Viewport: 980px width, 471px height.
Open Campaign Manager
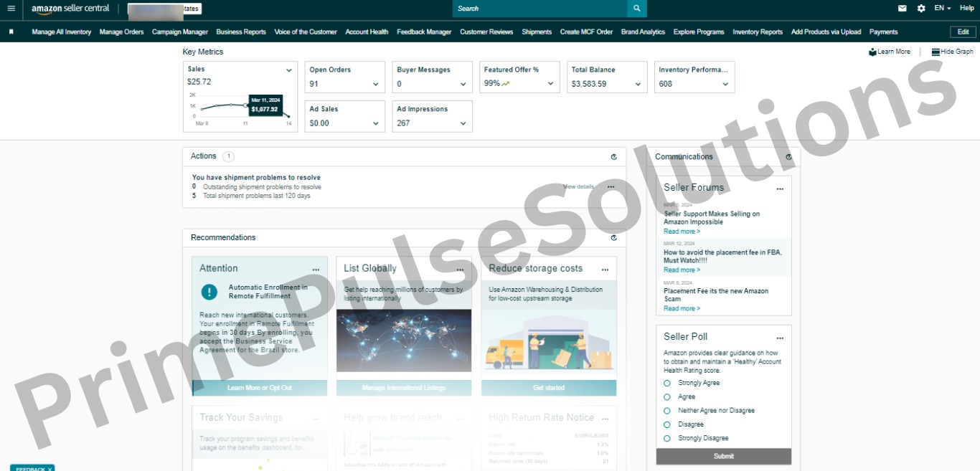(x=180, y=32)
